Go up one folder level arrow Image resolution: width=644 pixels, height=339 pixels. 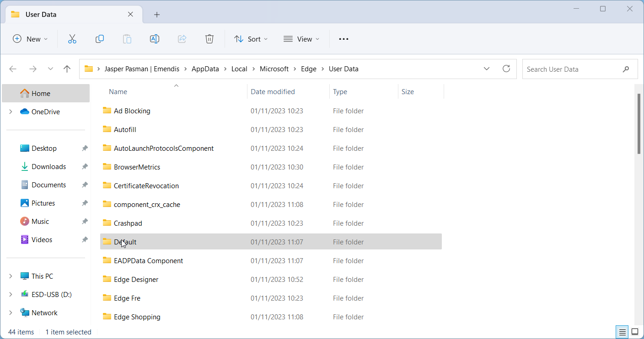(67, 69)
